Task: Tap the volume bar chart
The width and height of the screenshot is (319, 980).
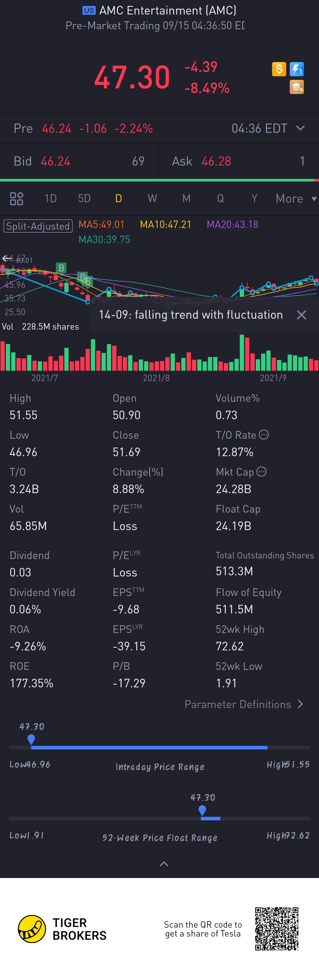Action: pos(160,353)
